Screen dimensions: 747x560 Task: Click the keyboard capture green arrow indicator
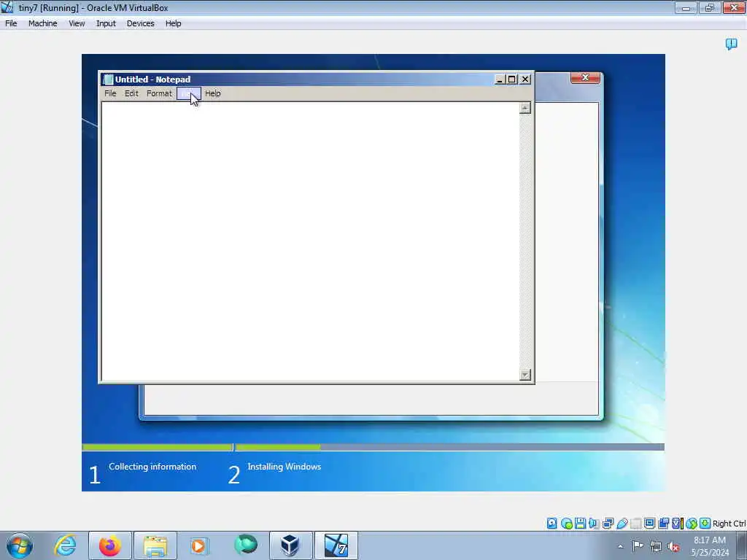[705, 524]
